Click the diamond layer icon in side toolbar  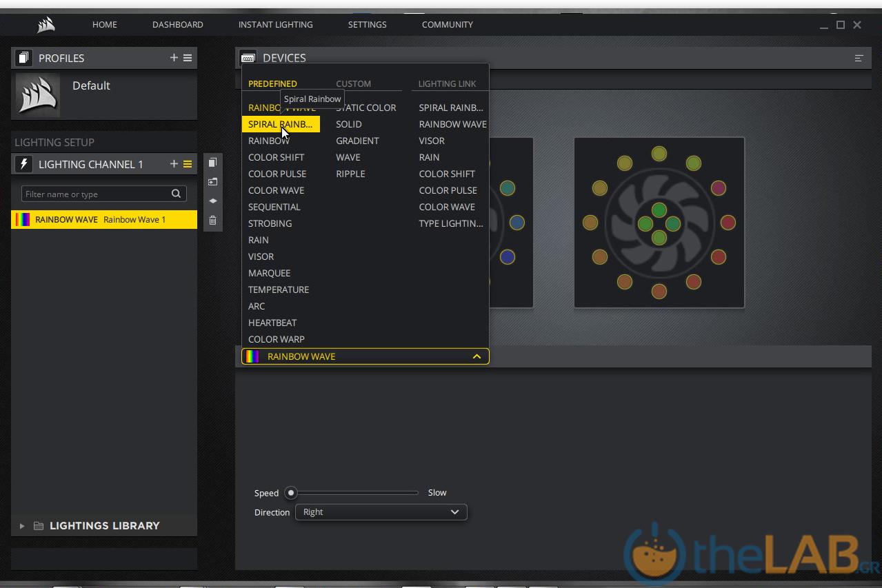[x=212, y=201]
